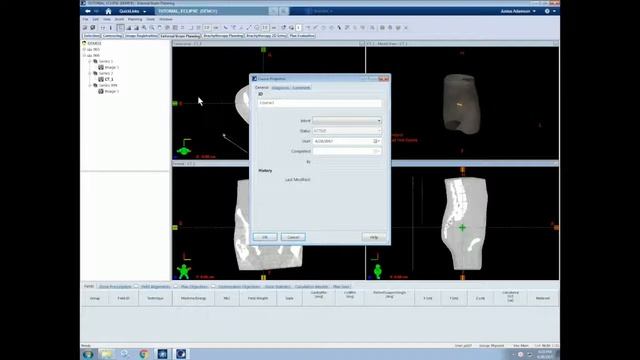Switch to the Brachytherapy Planning tab
The image size is (640, 360).
tap(223, 36)
